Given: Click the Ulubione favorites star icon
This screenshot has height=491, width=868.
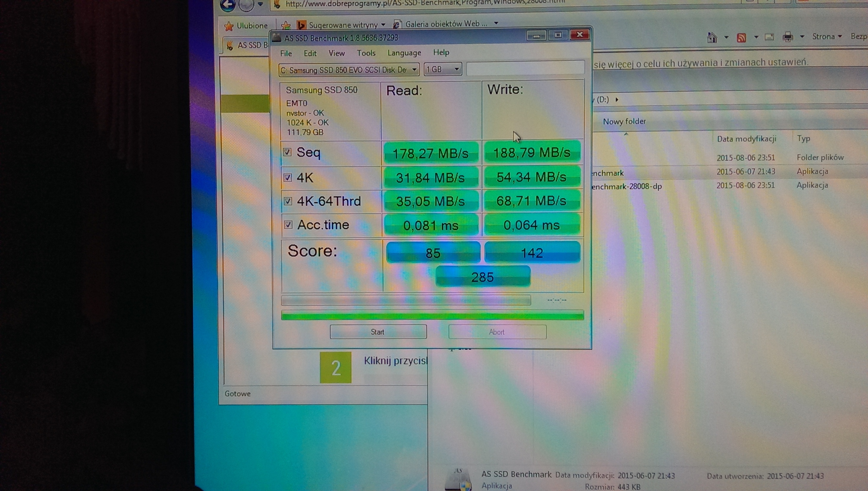Looking at the screenshot, I should pos(229,26).
